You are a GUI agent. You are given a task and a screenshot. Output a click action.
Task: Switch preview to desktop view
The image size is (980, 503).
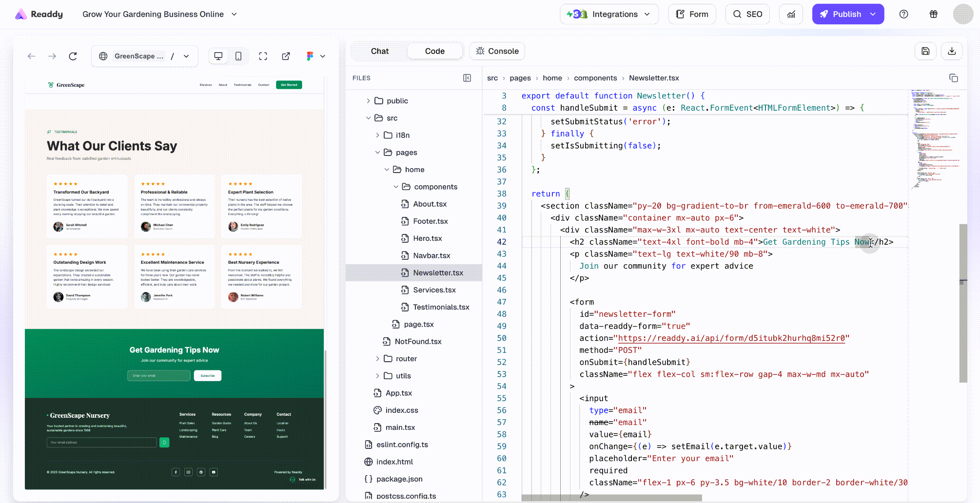point(218,56)
